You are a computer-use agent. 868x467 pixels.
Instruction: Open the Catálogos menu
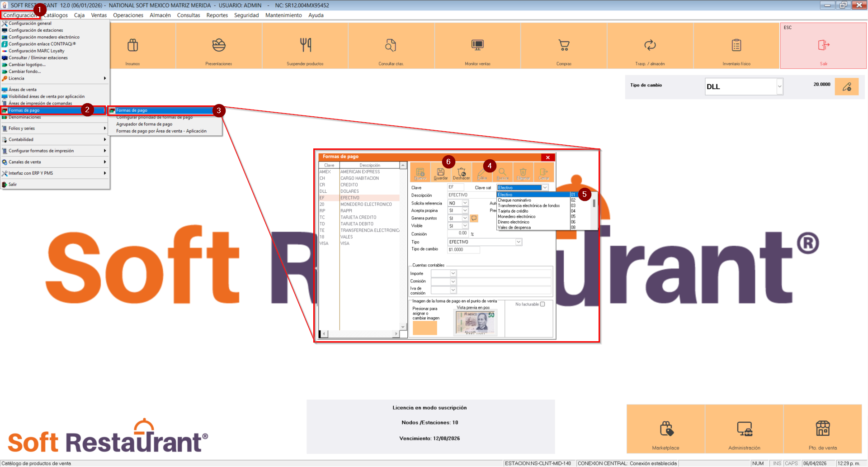click(x=56, y=15)
